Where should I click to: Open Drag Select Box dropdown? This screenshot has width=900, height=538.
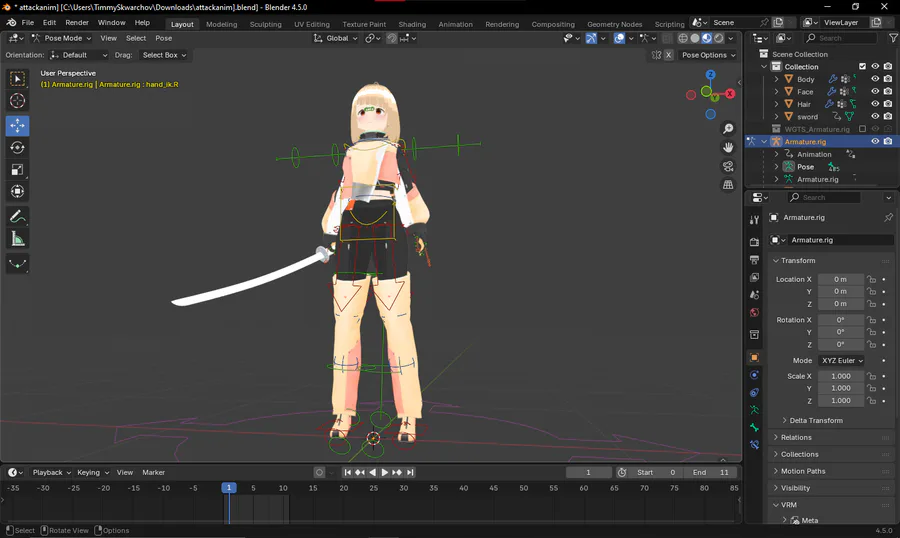164,55
